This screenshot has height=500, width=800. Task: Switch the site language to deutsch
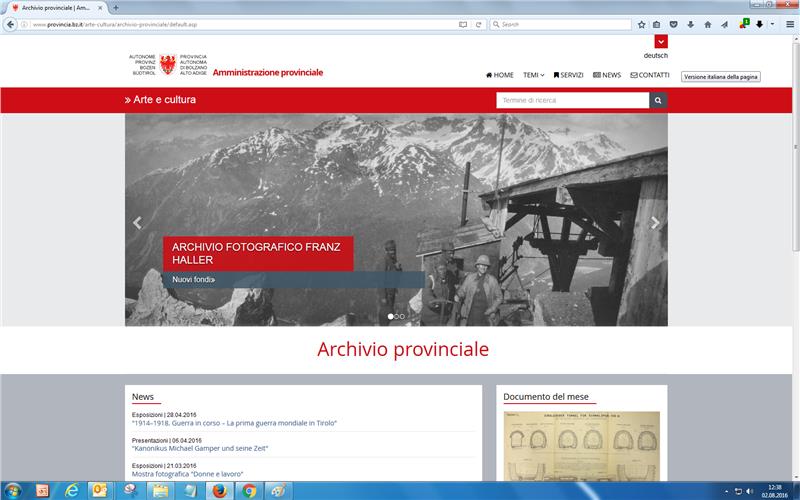655,56
